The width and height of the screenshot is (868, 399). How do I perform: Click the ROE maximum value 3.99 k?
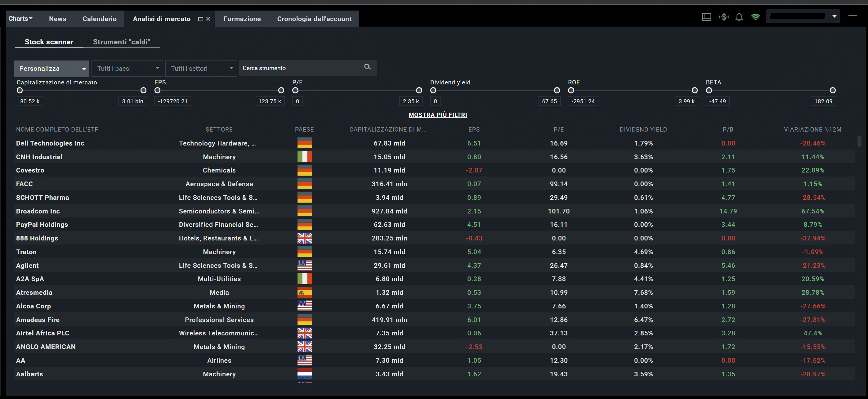pyautogui.click(x=687, y=101)
